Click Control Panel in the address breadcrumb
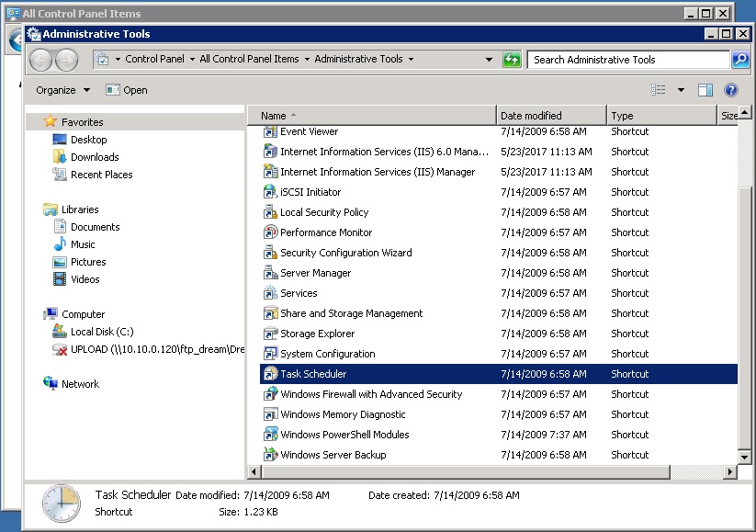Image resolution: width=756 pixels, height=532 pixels. [154, 59]
